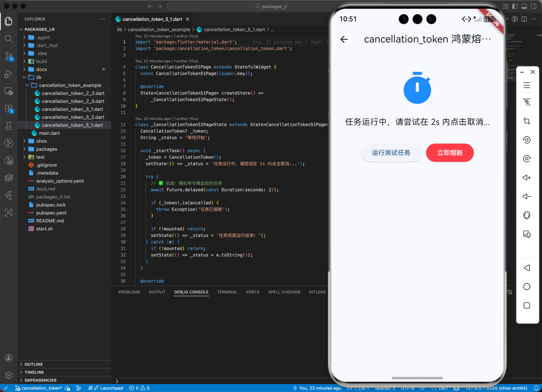The height and width of the screenshot is (392, 542).
Task: Open the Search view in activity bar
Action: (9, 38)
